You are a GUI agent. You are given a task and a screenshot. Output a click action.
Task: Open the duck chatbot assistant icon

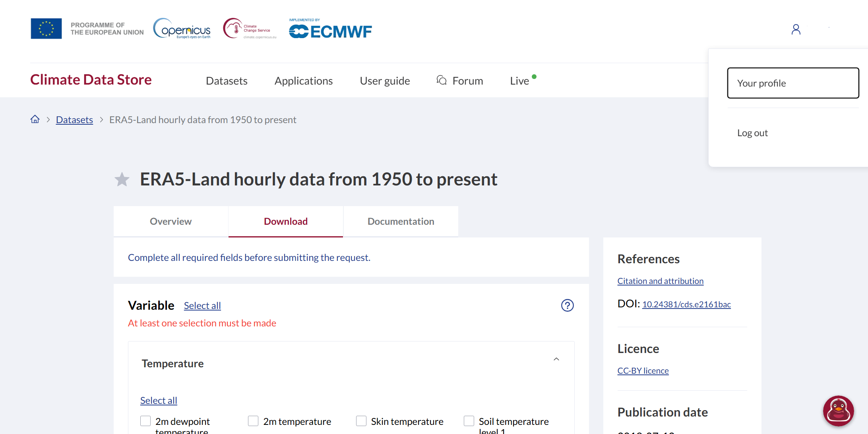pos(838,411)
